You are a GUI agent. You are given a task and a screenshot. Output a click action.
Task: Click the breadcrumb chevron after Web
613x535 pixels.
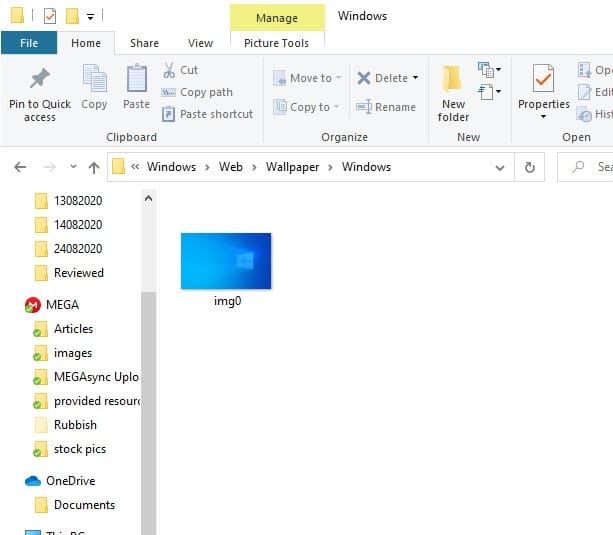[254, 167]
